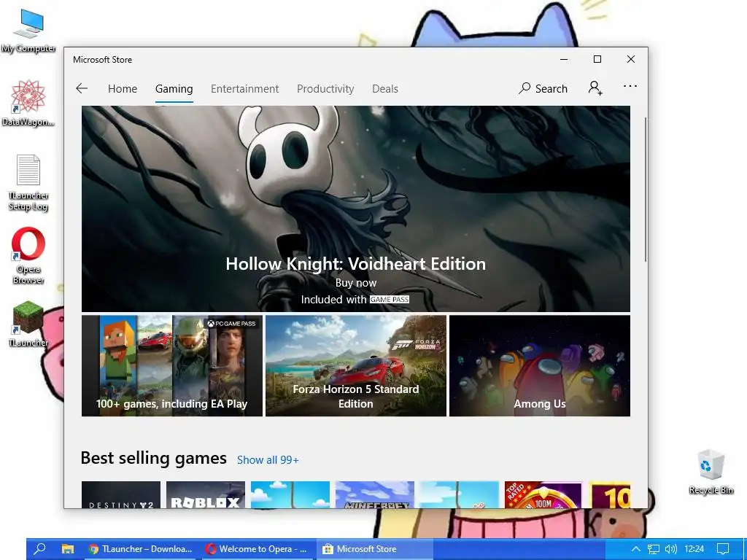The height and width of the screenshot is (560, 747).
Task: Open Forza Horizon 5 Standard Edition tile
Action: click(356, 366)
